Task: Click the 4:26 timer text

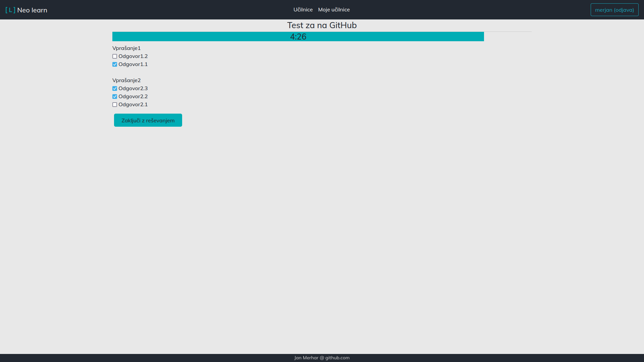Action: [x=298, y=37]
